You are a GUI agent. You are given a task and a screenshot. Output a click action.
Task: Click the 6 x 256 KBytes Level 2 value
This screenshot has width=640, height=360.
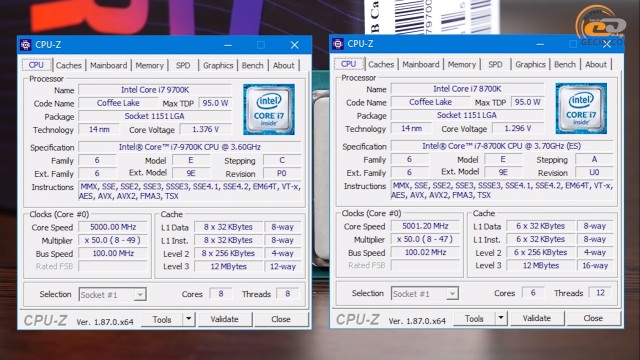pyautogui.click(x=540, y=253)
